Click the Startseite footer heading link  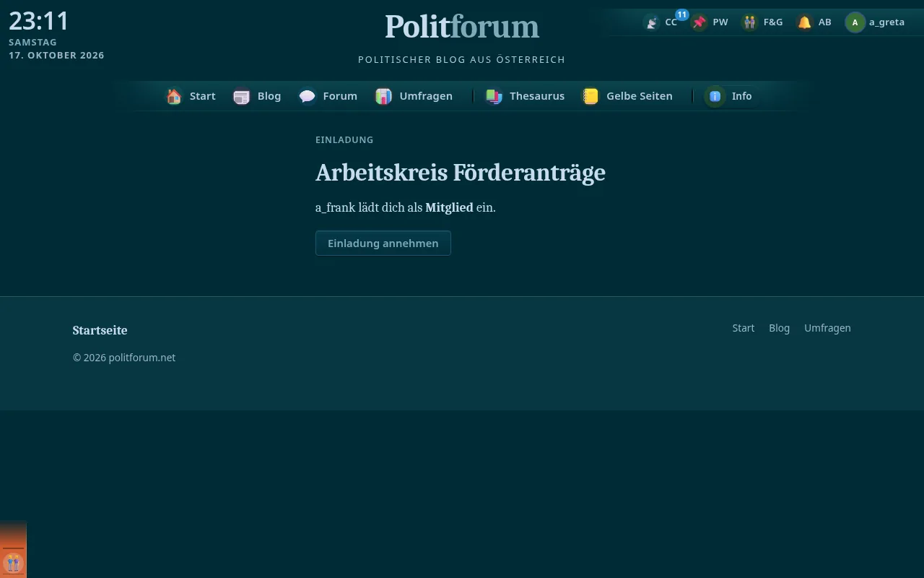pos(100,330)
